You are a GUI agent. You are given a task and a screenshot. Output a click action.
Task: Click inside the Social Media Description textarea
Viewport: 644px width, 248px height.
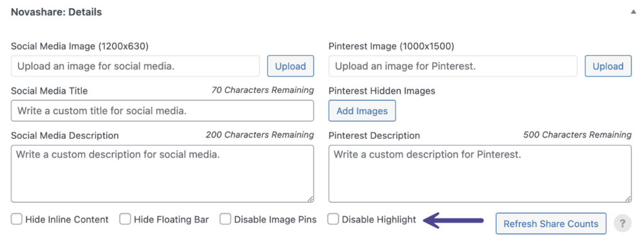click(162, 173)
